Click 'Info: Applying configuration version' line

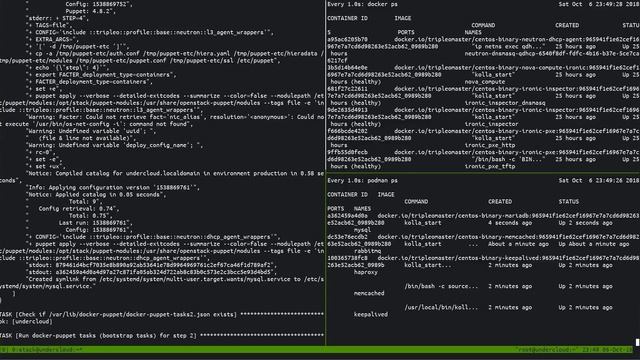pos(113,188)
